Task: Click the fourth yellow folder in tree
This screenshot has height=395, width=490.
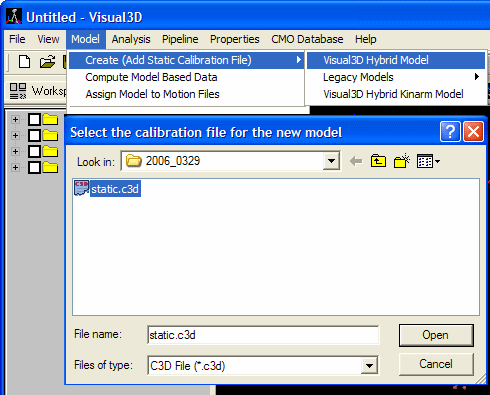Action: tap(50, 167)
